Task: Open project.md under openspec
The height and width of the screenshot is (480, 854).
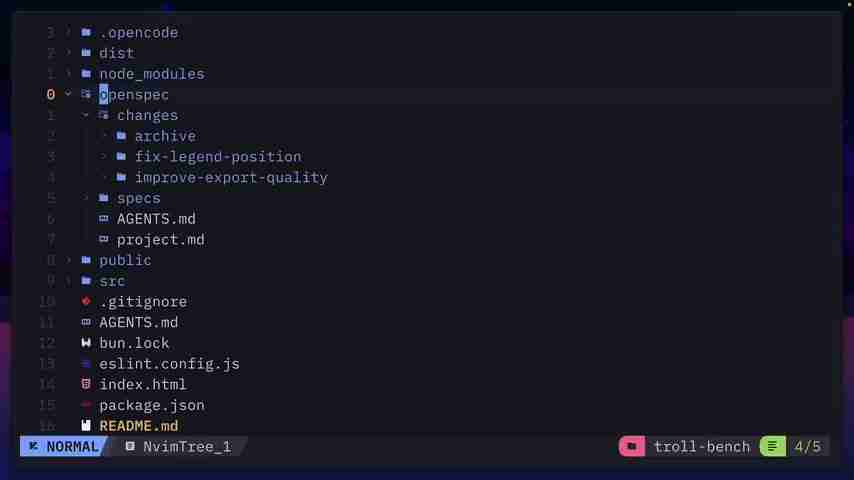Action: point(160,239)
